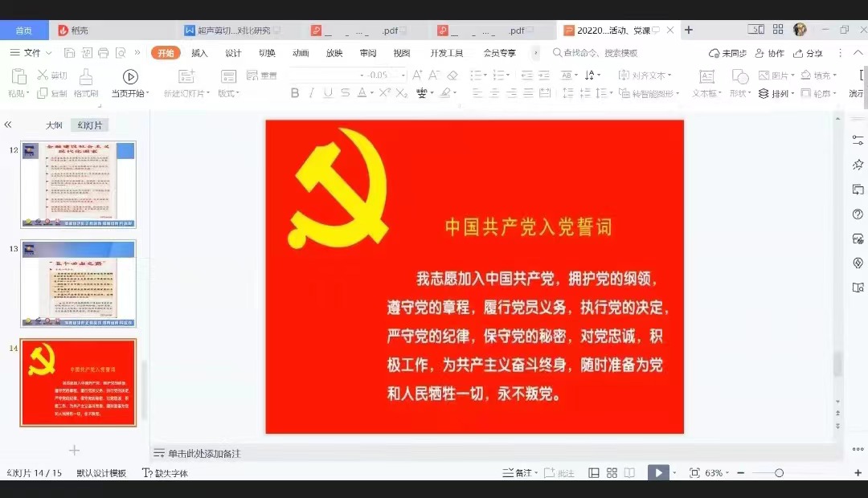This screenshot has width=868, height=498.
Task: Click the 未同步 sync status button
Action: (x=727, y=53)
